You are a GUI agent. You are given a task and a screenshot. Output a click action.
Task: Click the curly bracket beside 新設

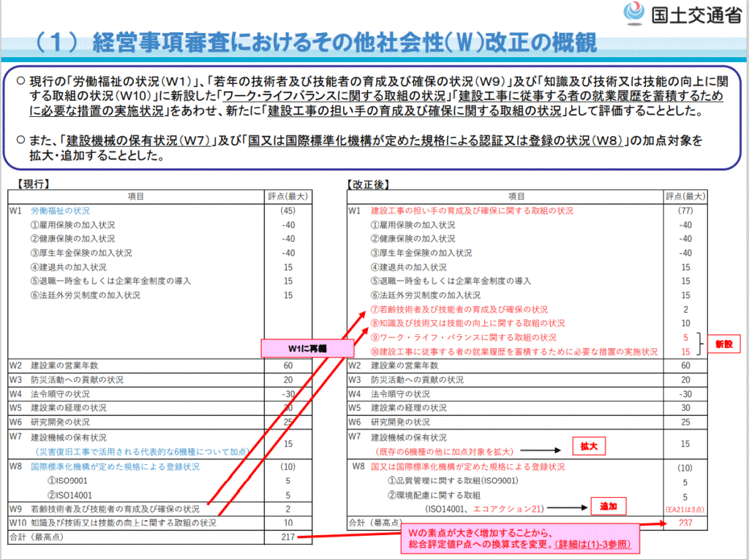click(x=701, y=343)
